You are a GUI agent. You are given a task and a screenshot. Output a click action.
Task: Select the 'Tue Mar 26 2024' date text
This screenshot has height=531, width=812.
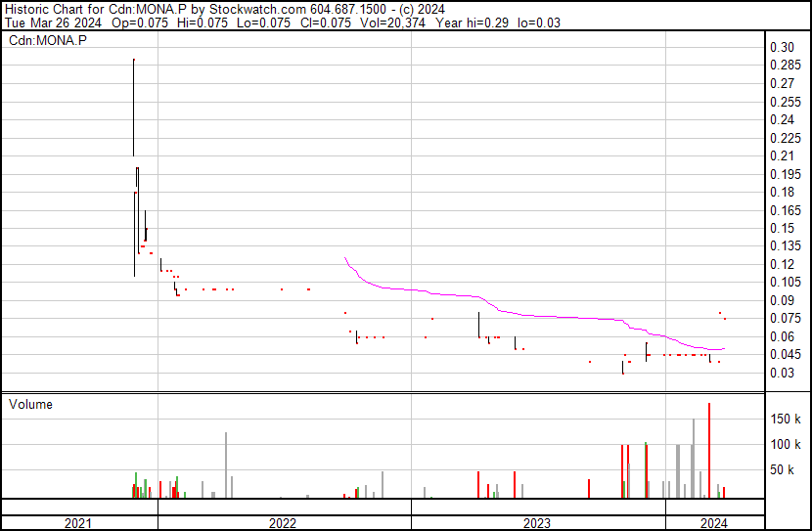coord(53,22)
